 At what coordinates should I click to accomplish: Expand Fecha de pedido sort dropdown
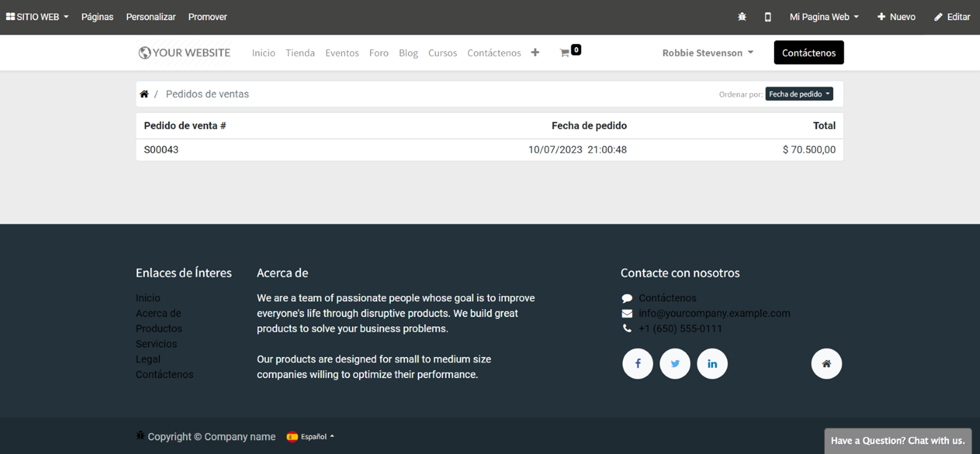pos(799,94)
